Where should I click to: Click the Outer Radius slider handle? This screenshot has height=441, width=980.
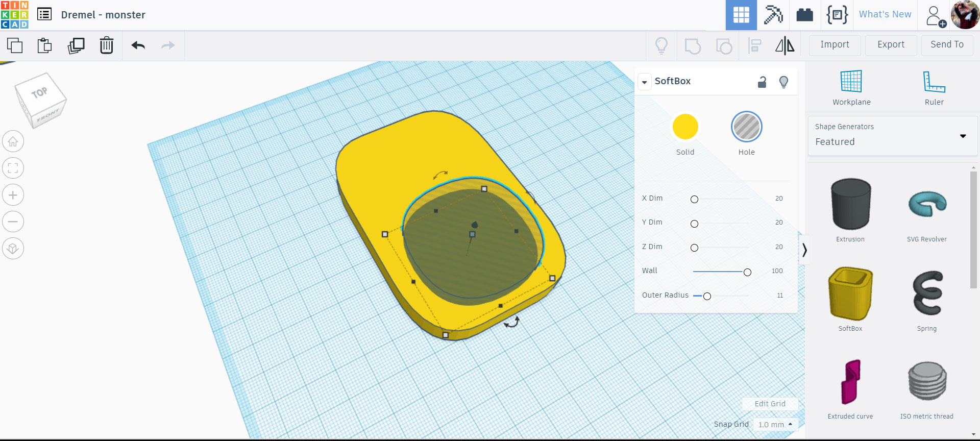point(707,296)
